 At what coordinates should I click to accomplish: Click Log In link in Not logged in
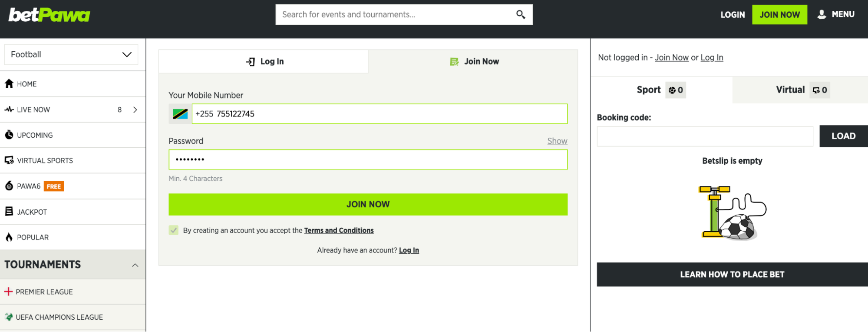[x=712, y=57]
